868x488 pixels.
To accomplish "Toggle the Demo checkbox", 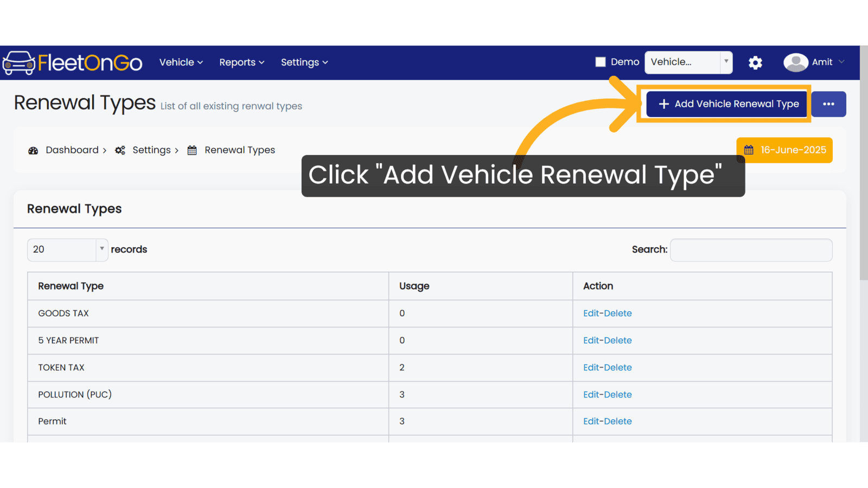I will point(601,62).
